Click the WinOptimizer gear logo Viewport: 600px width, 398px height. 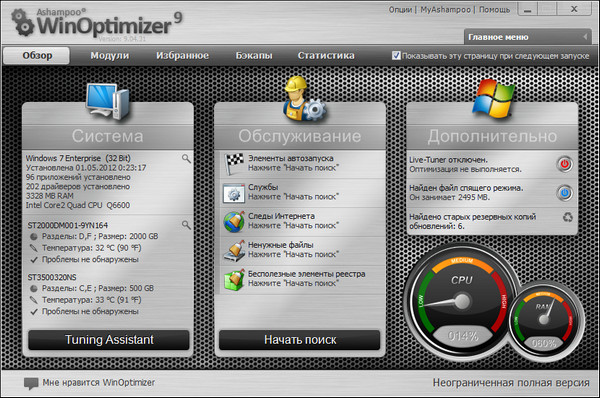coord(22,23)
